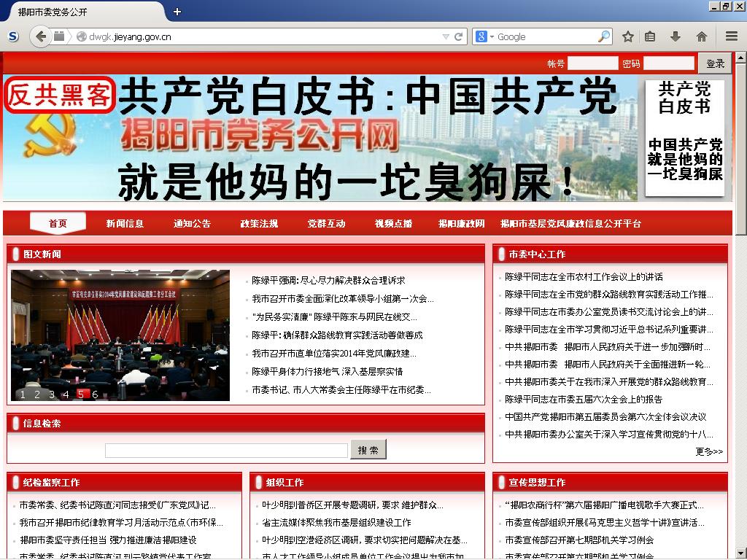The image size is (747, 560).
Task: Click the magnifier icon in the Google search box
Action: coord(604,36)
